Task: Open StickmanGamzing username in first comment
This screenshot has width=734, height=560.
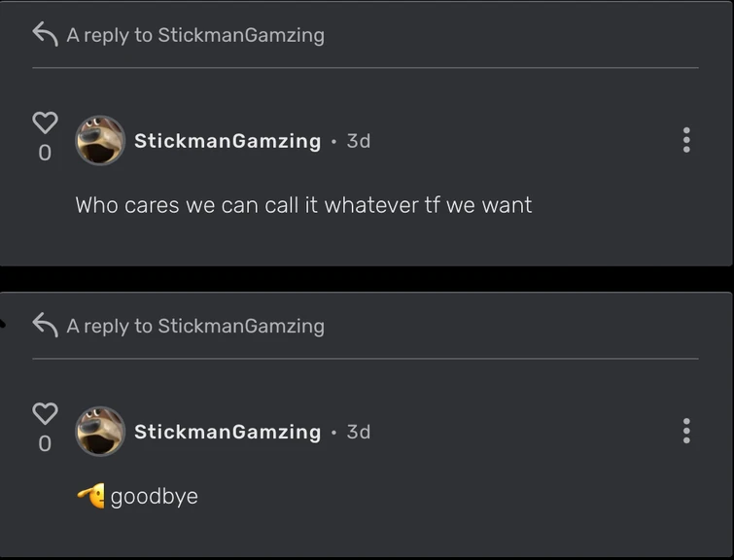Action: (227, 141)
